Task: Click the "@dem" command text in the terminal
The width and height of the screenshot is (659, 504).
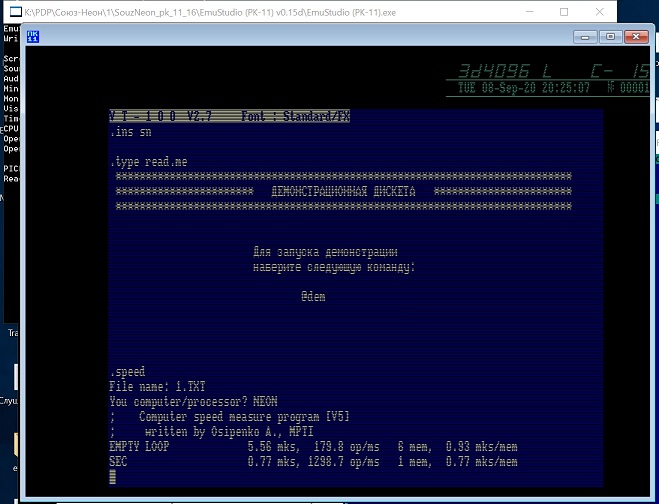Action: point(313,296)
